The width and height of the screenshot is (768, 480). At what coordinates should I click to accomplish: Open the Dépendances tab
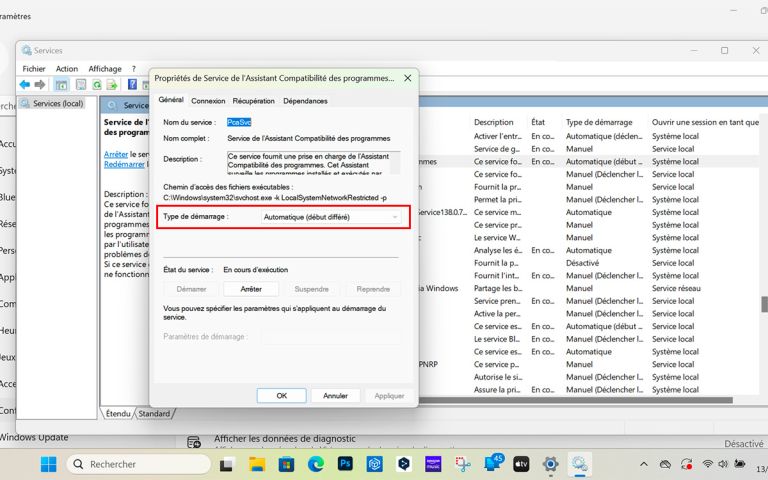[305, 101]
